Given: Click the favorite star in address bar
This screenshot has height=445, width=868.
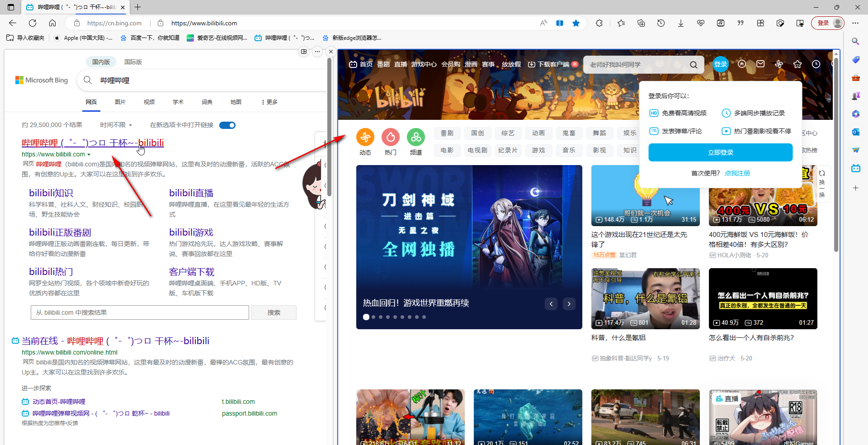Looking at the screenshot, I should coord(576,23).
